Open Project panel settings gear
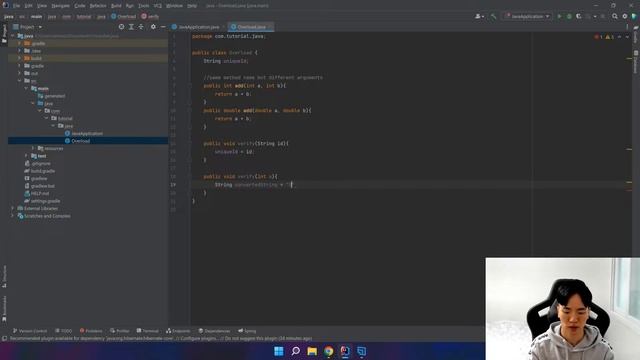The width and height of the screenshot is (640, 360). coord(153,27)
